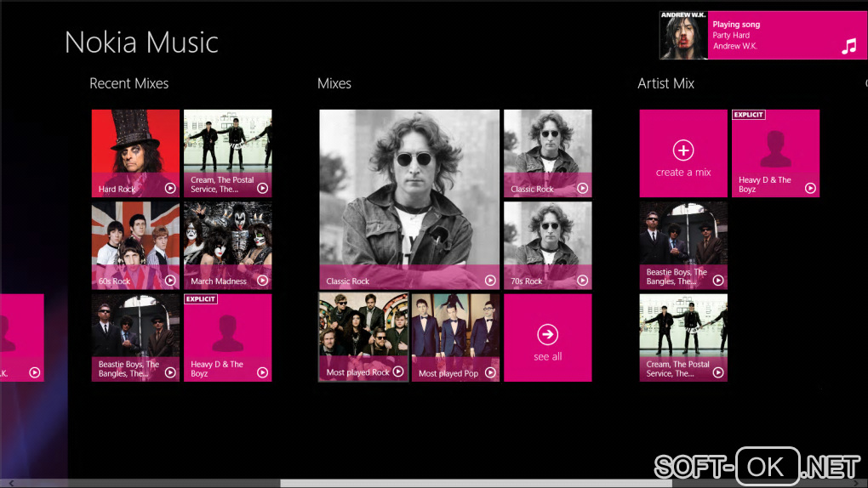This screenshot has height=488, width=868.
Task: Click the 'create a mix' label
Action: pos(683,173)
